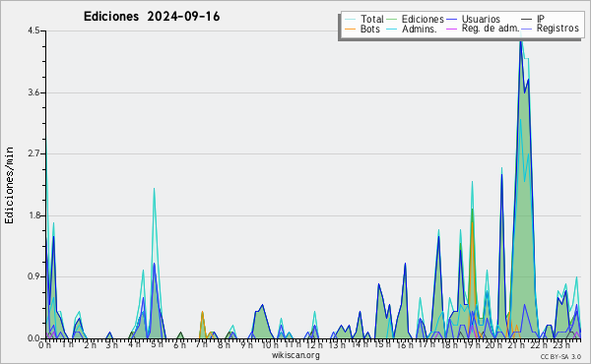Click the 'wikiscan.org' text below the chart
Viewport: 591px width, 364px height.
[295, 355]
